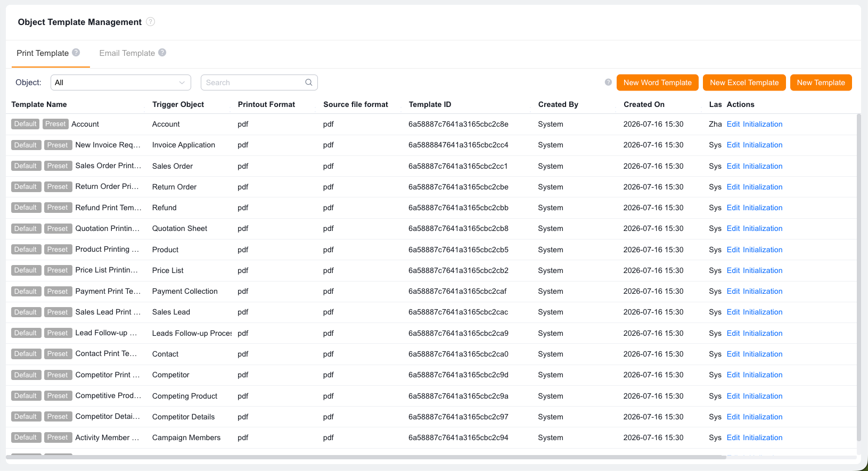
Task: Initialize the New Invoice Request template
Action: pyautogui.click(x=763, y=145)
